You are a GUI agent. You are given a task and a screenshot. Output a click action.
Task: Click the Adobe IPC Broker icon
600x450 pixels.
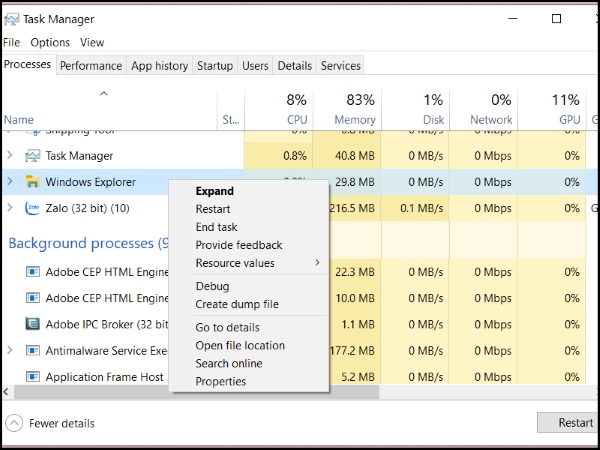click(x=32, y=324)
